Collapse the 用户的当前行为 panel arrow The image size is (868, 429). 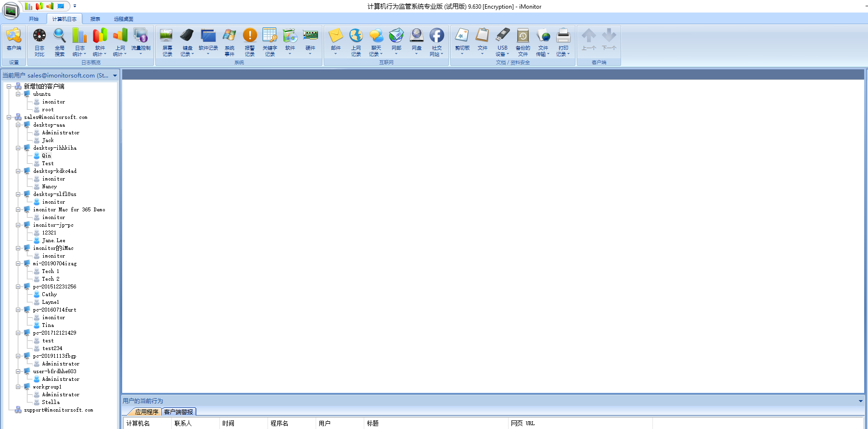click(x=861, y=401)
